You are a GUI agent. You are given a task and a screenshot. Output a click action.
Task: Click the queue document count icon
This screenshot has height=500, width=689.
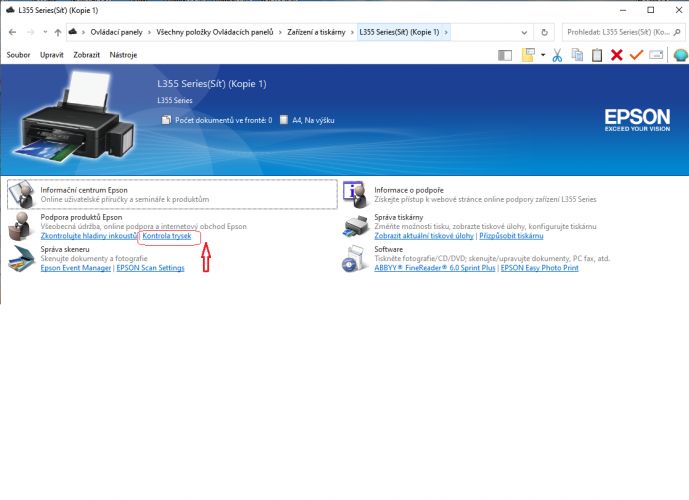[166, 120]
